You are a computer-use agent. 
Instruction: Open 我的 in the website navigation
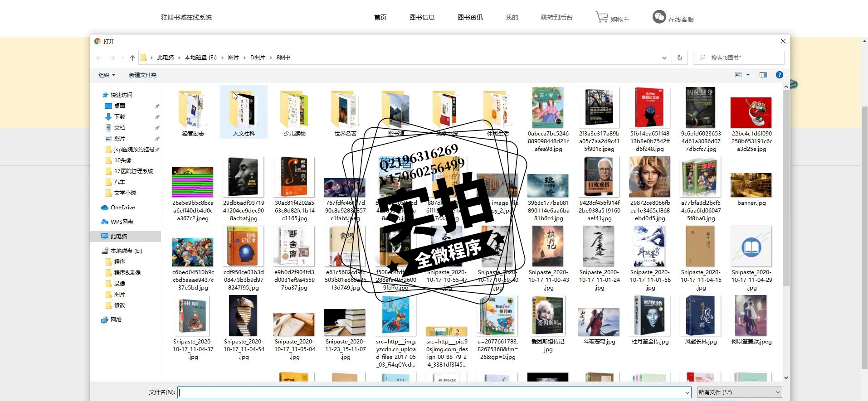(x=512, y=17)
